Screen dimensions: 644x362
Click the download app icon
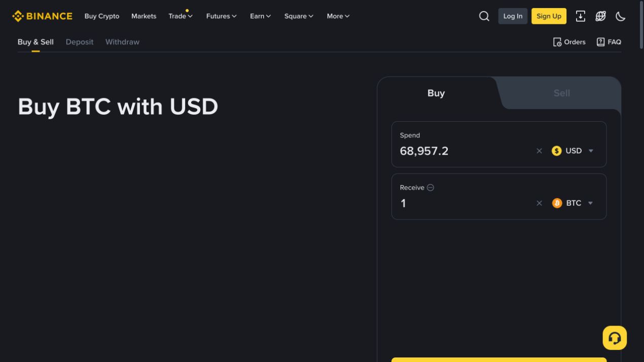coord(581,16)
